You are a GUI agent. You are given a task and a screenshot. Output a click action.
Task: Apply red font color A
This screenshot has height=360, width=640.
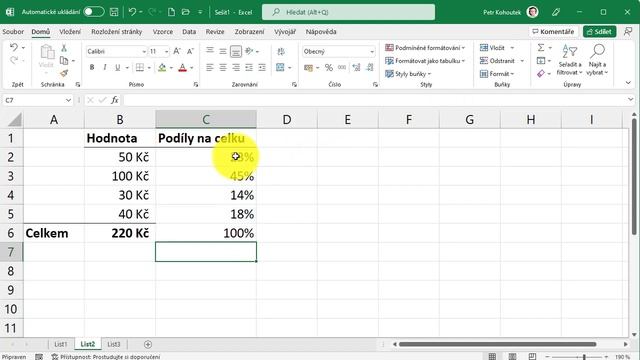(182, 67)
